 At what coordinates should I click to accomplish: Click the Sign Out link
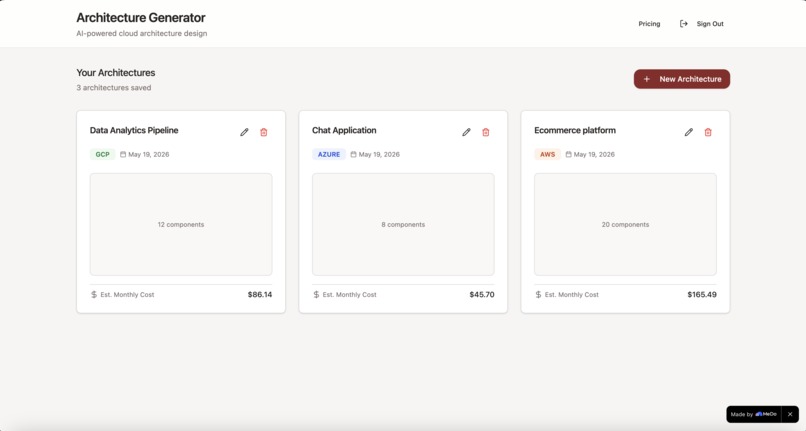pos(710,24)
